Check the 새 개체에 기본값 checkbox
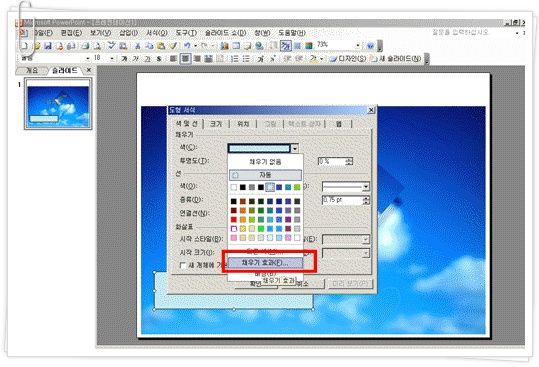 pos(183,265)
